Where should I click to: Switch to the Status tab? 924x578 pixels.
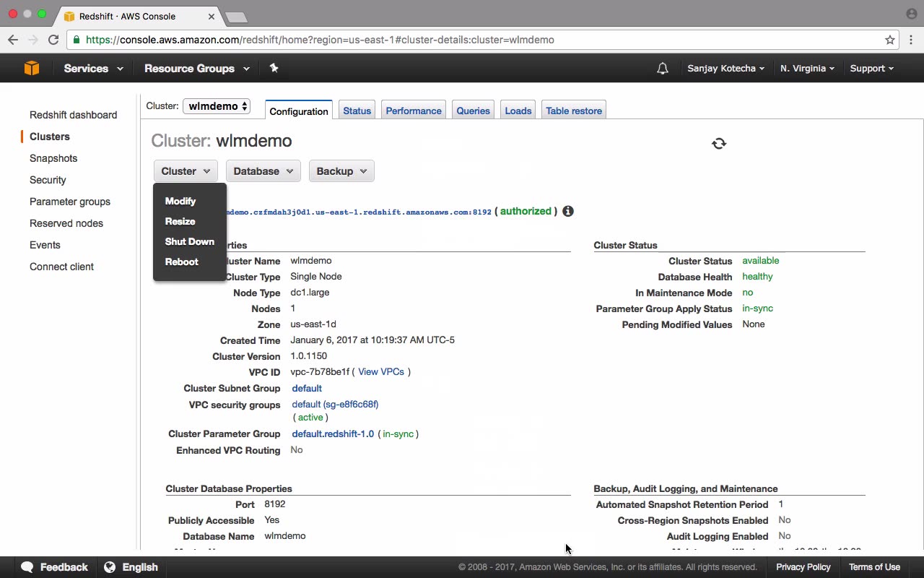pyautogui.click(x=357, y=111)
